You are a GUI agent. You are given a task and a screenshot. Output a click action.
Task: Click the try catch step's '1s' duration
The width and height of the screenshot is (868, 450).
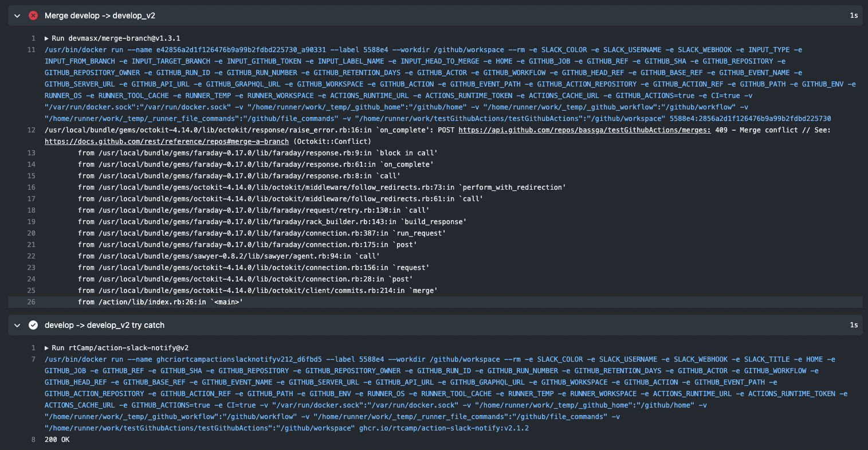point(854,325)
